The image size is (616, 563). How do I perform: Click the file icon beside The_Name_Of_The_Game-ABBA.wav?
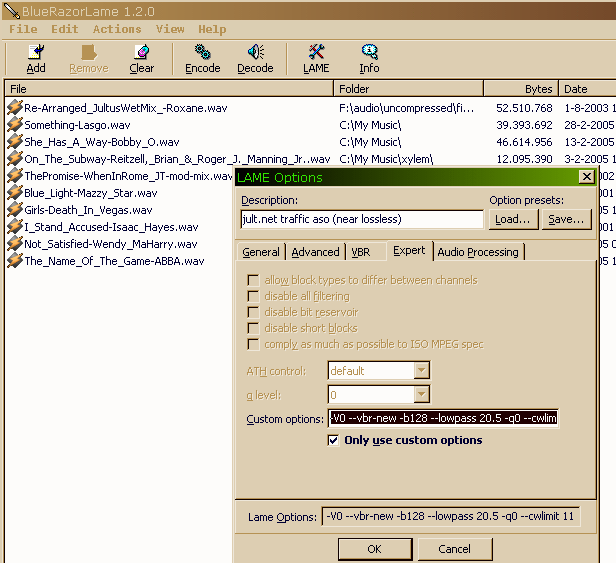tap(15, 261)
